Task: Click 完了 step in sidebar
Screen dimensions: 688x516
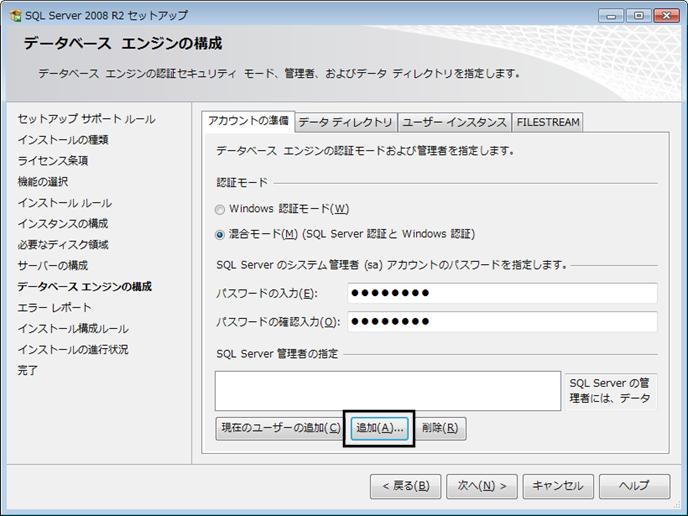Action: (27, 370)
